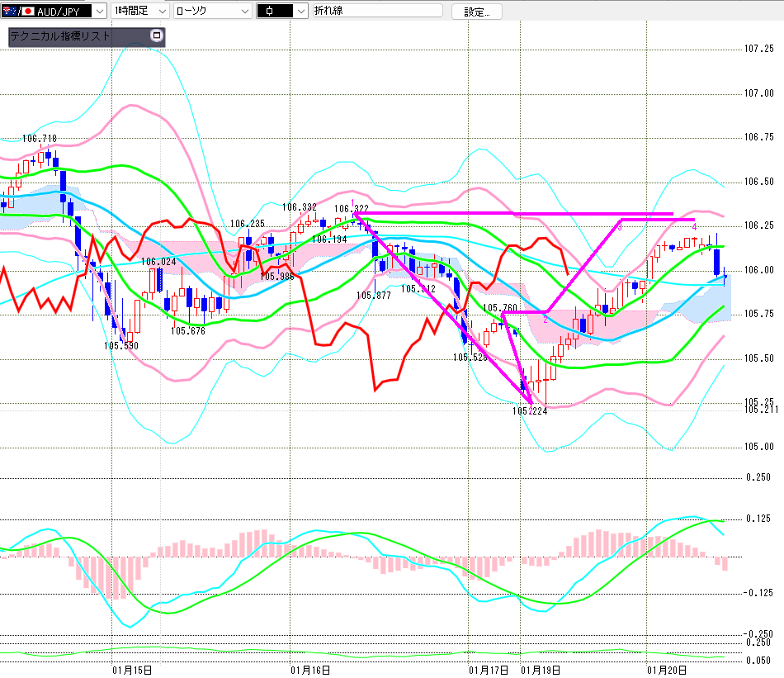Click the 01月16日 date marker
The width and height of the screenshot is (784, 678).
310,669
